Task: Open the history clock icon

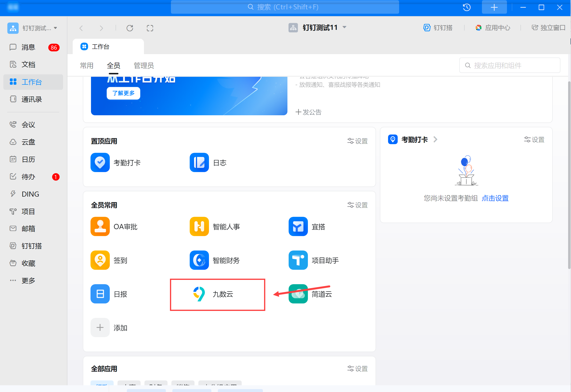Action: (467, 7)
